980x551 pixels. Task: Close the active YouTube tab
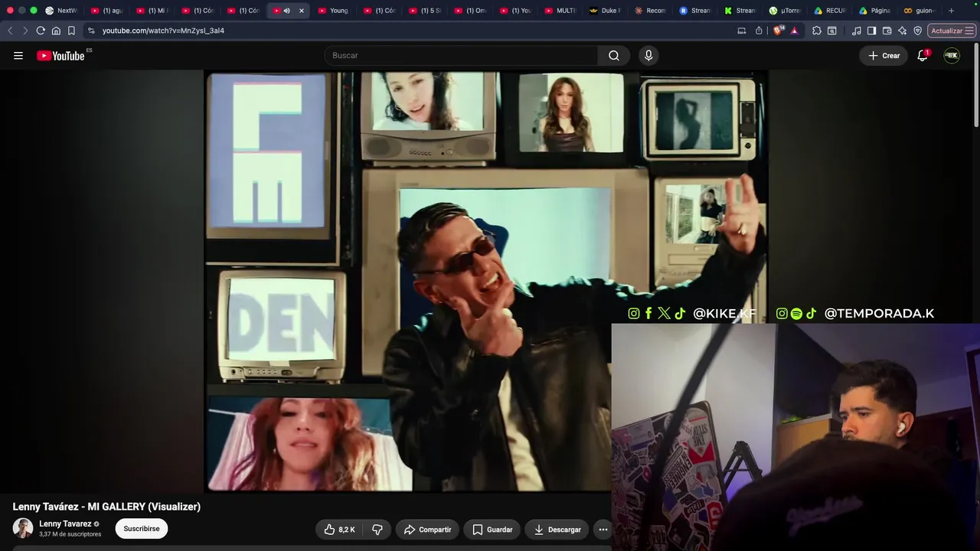pyautogui.click(x=302, y=11)
